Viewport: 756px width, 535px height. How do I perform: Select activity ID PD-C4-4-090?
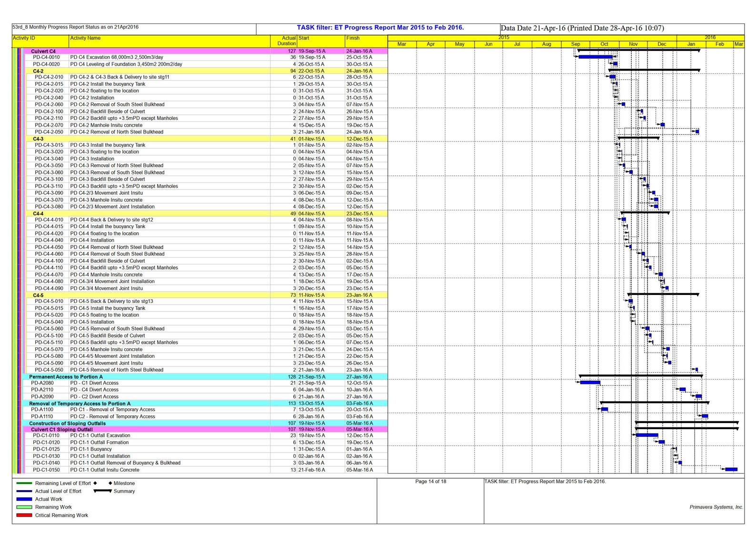tap(49, 289)
